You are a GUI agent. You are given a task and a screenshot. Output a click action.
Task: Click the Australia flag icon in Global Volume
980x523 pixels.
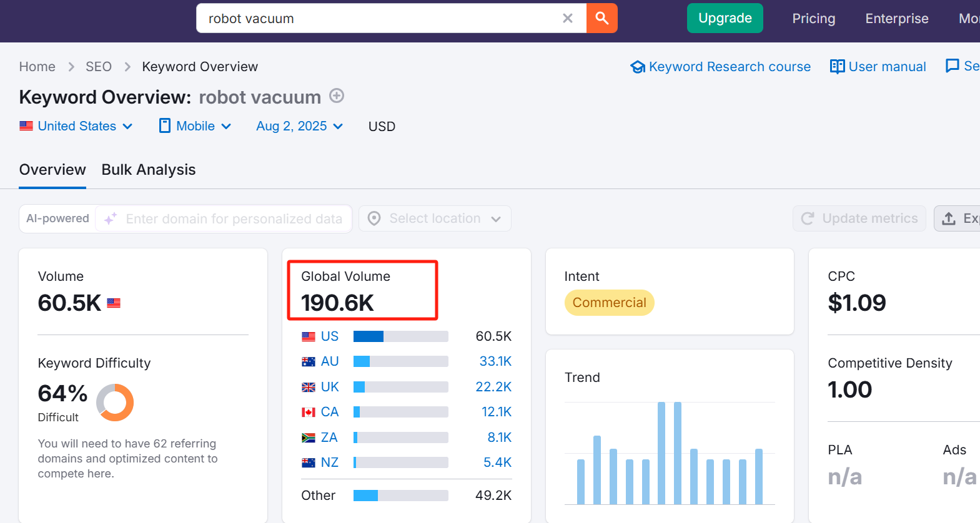pos(309,361)
